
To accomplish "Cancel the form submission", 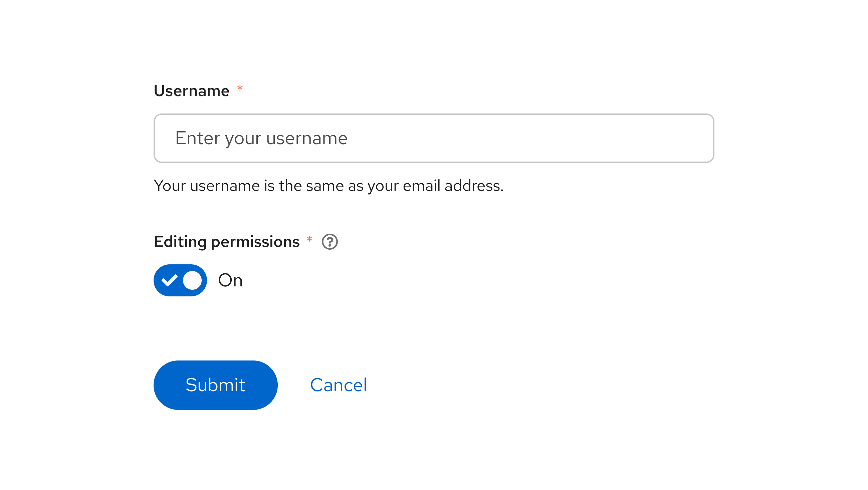I will 339,385.
